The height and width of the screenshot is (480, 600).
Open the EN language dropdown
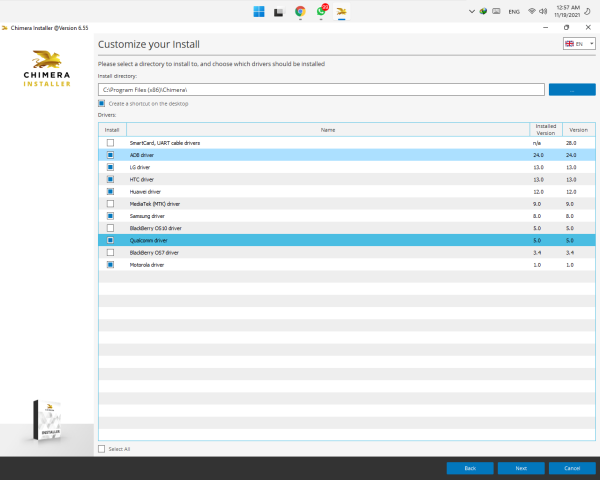coord(579,44)
